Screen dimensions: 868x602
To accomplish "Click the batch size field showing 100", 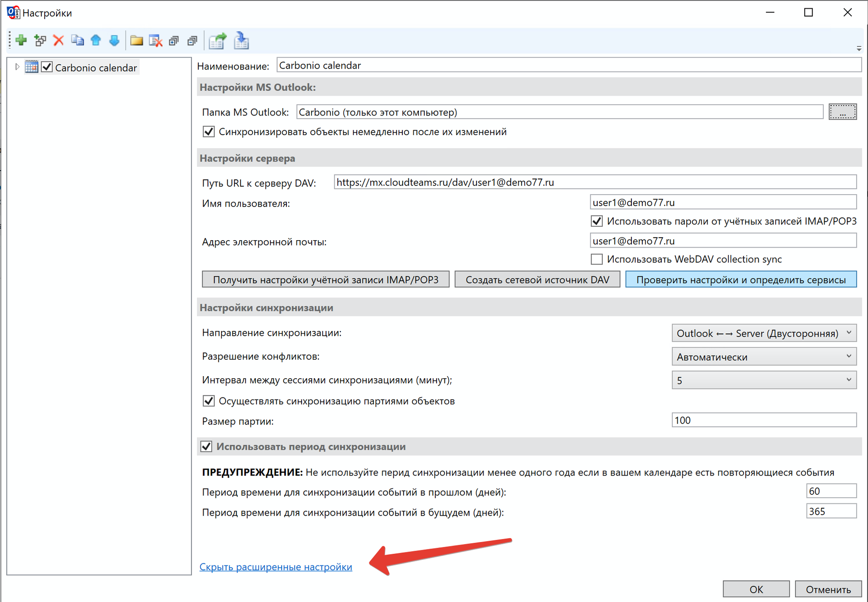I will (x=764, y=420).
